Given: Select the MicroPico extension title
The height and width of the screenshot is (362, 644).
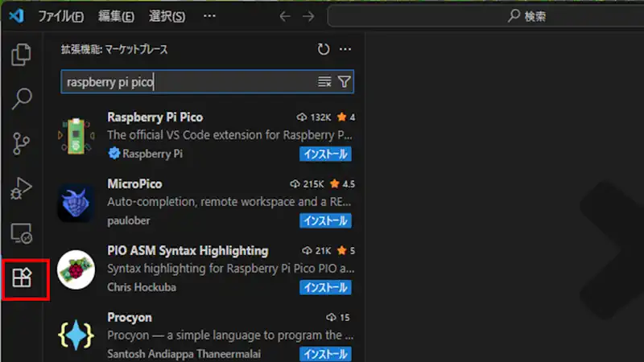Looking at the screenshot, I should tap(134, 184).
